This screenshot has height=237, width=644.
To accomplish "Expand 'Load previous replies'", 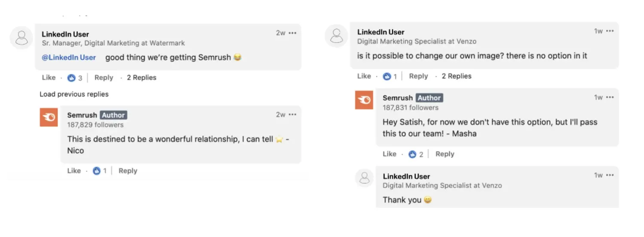I will click(x=74, y=94).
